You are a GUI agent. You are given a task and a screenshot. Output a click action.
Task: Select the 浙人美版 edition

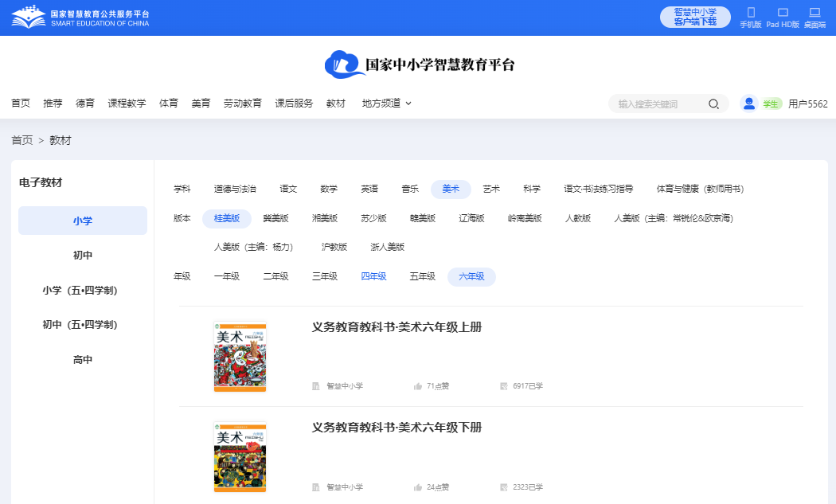click(x=388, y=247)
